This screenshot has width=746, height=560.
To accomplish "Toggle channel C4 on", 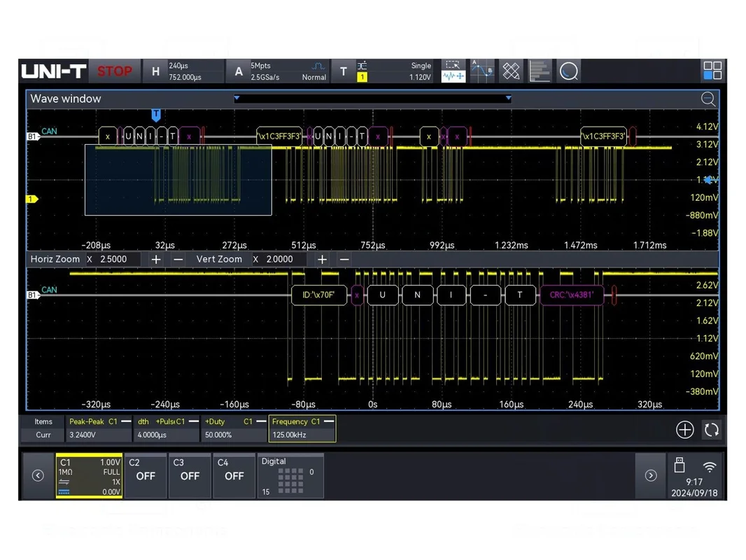I will point(234,475).
